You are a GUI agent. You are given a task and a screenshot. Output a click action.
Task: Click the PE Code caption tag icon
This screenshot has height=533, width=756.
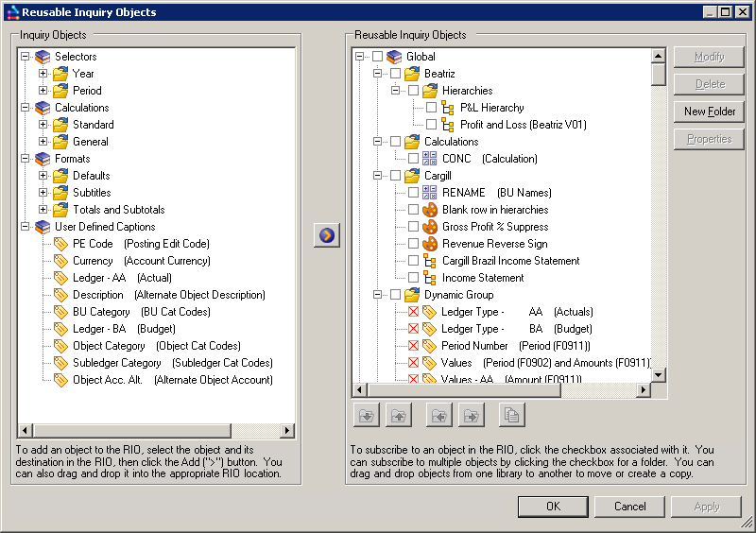(x=61, y=244)
